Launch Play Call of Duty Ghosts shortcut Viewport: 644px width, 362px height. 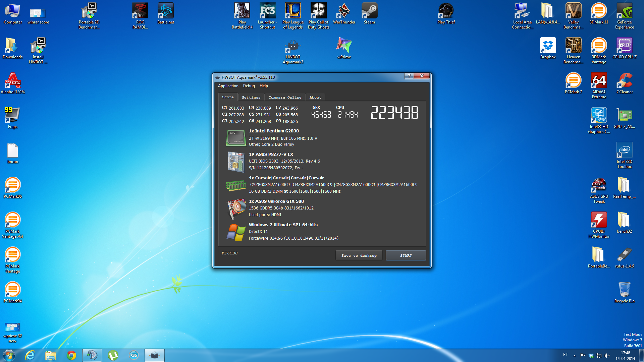click(318, 16)
